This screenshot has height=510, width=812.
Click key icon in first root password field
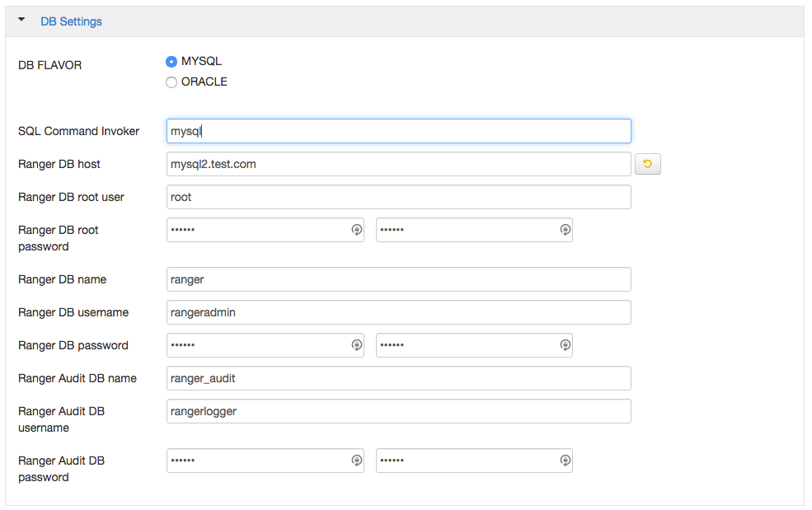356,230
